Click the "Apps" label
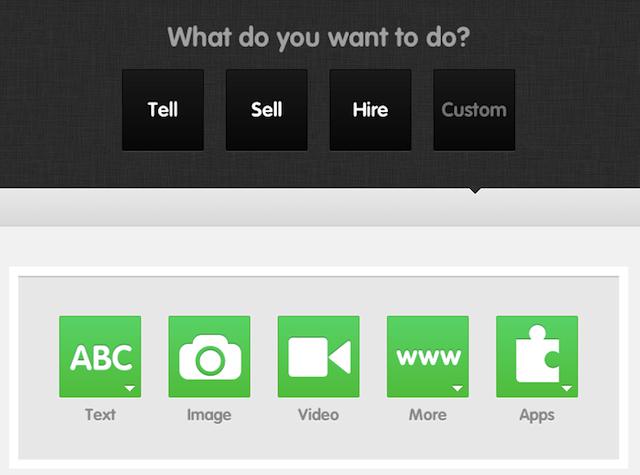Viewport: 640px width, 475px height. click(x=537, y=415)
